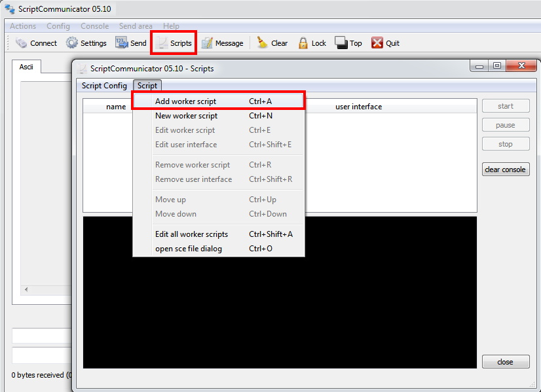The height and width of the screenshot is (392, 541).
Task: Click the Lock padlock icon
Action: [x=303, y=43]
